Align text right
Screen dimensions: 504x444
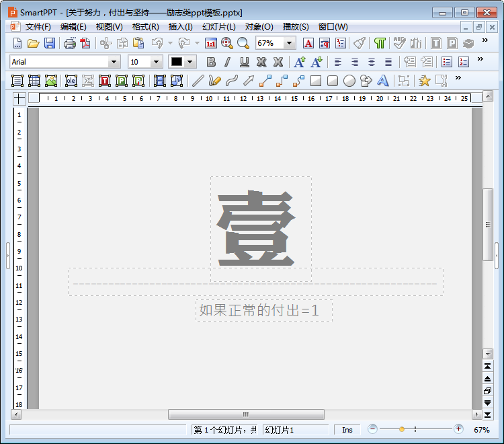point(355,62)
